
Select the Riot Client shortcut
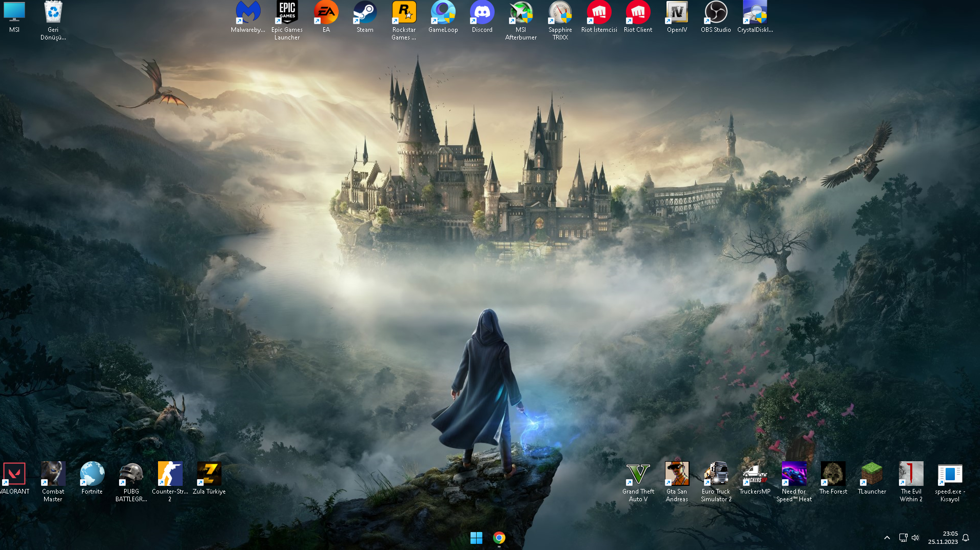[x=638, y=17]
